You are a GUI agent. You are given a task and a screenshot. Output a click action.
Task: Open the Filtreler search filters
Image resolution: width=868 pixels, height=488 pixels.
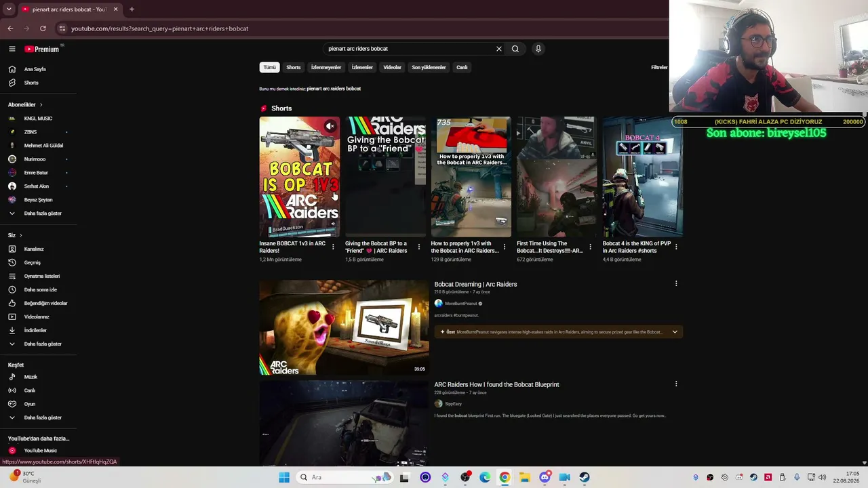pyautogui.click(x=659, y=67)
